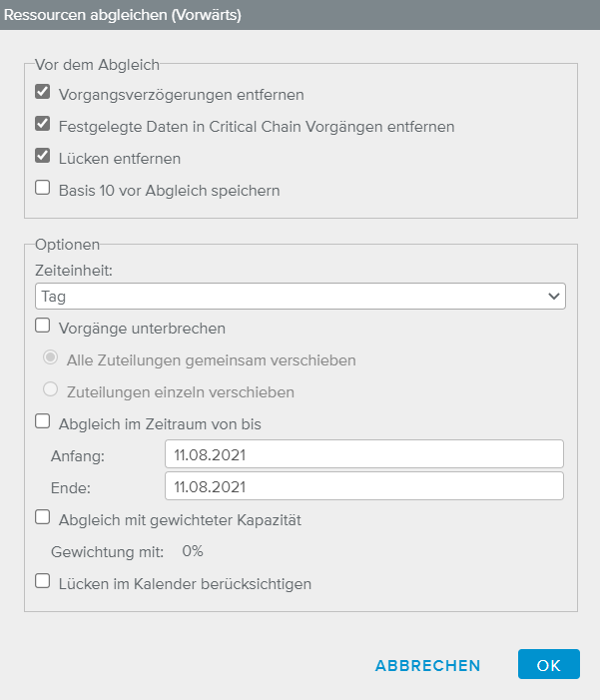Click the Anfang date input field
This screenshot has height=700, width=600.
tap(363, 454)
